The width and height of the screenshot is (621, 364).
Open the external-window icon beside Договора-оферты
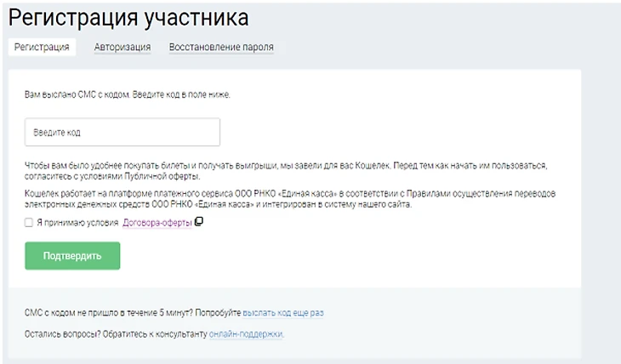tap(199, 221)
